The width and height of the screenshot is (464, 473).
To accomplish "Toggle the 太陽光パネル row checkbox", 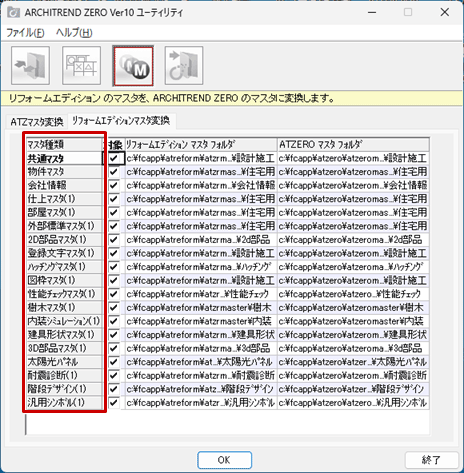I will click(x=114, y=362).
